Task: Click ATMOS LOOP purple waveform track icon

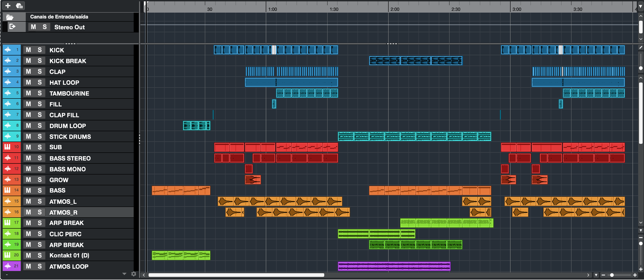Action: tap(8, 266)
